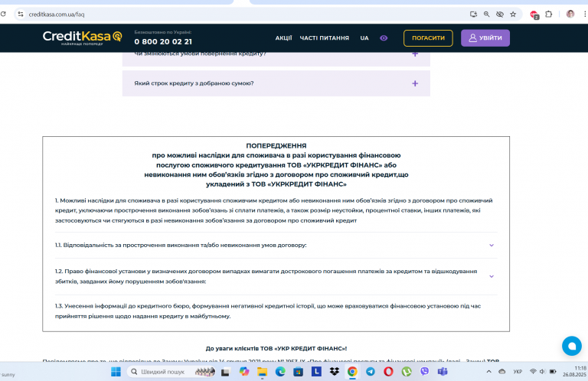Open the UA language selector

tap(364, 37)
